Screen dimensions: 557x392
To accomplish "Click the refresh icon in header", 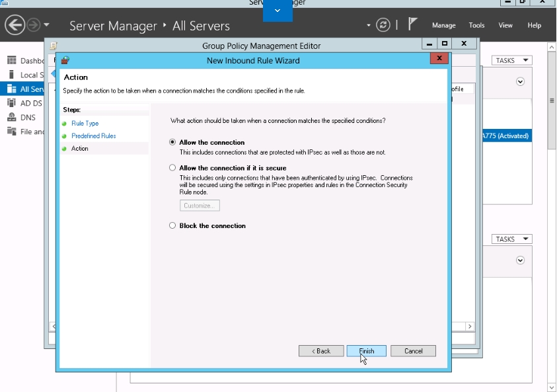I will pos(383,25).
